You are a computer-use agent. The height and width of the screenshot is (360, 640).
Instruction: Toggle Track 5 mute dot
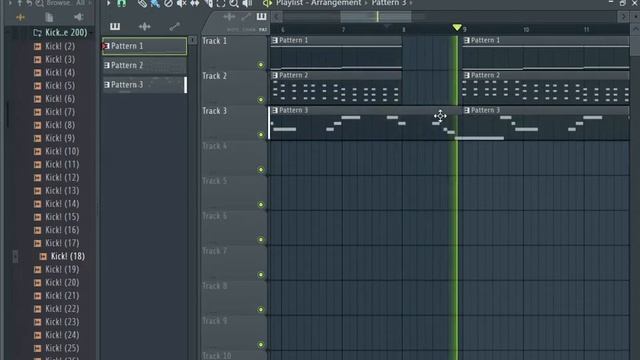[261, 204]
